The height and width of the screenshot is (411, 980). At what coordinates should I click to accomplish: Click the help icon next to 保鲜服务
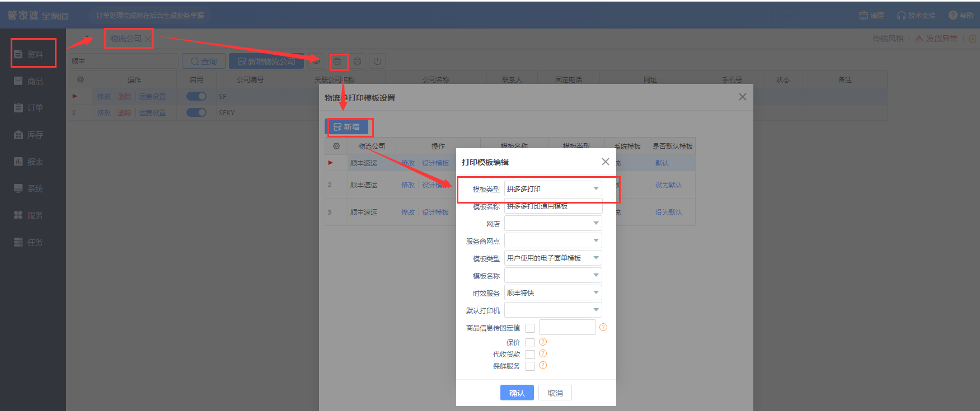coord(543,365)
